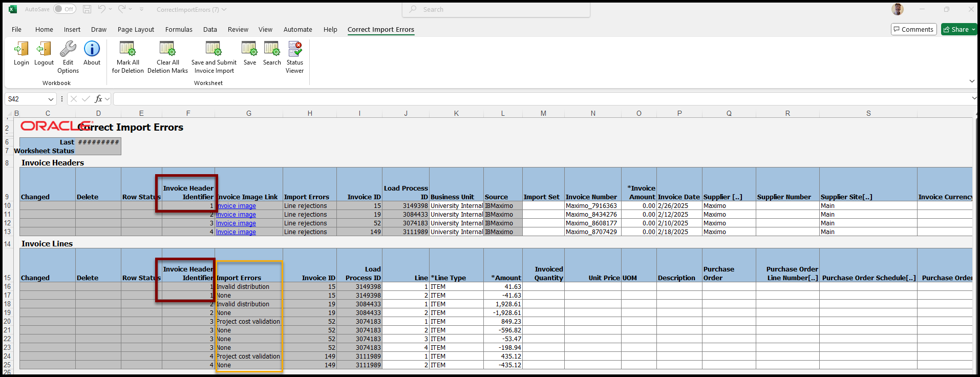Click the Insert Function fx button

pos(99,99)
